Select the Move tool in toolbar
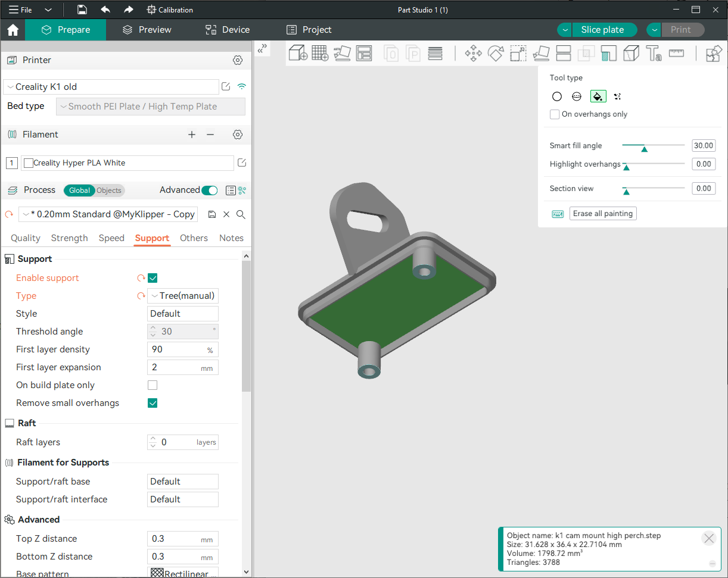 tap(473, 54)
